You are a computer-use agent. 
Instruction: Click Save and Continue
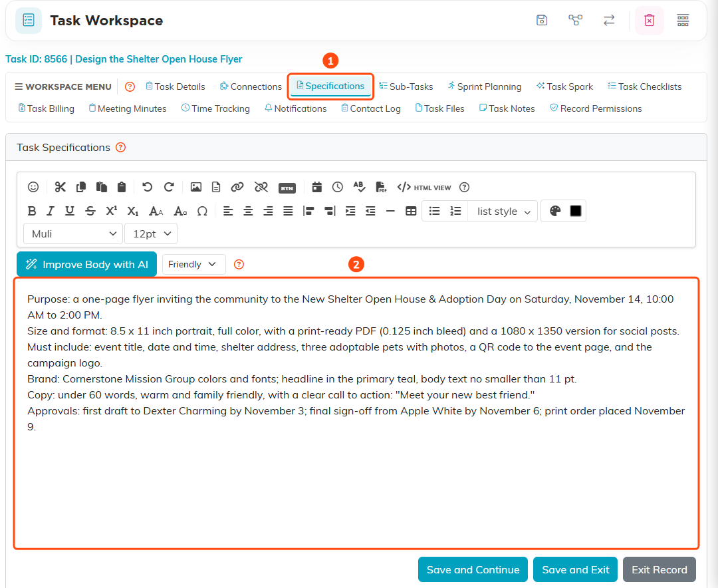[473, 569]
